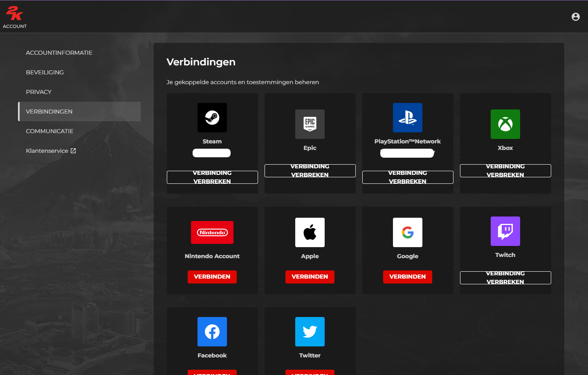Click the Facebook label text
The width and height of the screenshot is (588, 375).
(212, 355)
